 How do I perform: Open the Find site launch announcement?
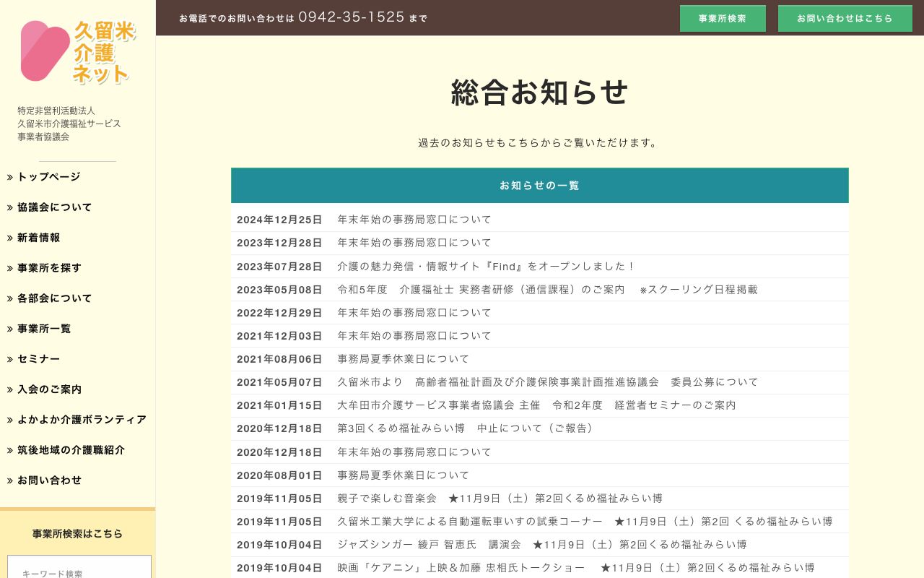[486, 266]
